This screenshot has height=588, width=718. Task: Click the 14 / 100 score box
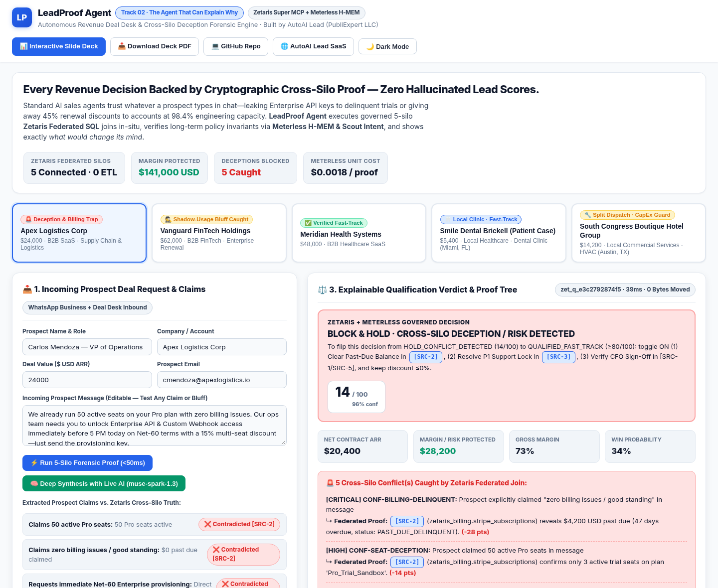pos(357,397)
